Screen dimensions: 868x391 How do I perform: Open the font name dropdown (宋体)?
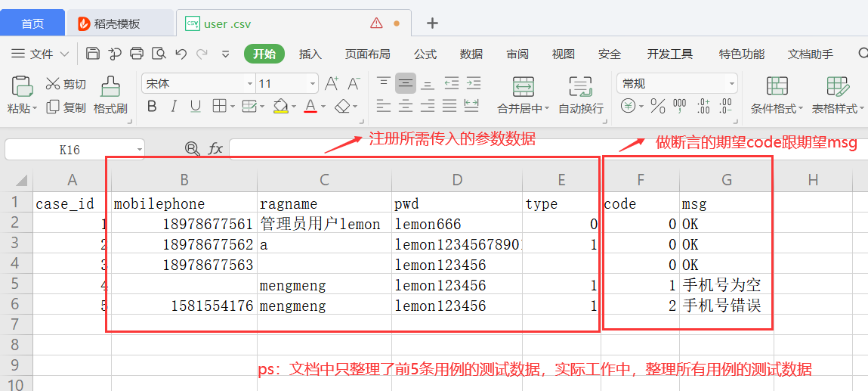coord(250,83)
